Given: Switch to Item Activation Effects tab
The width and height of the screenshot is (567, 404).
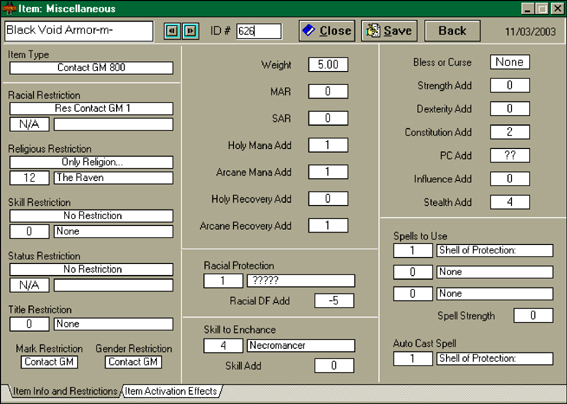Looking at the screenshot, I should [x=171, y=391].
